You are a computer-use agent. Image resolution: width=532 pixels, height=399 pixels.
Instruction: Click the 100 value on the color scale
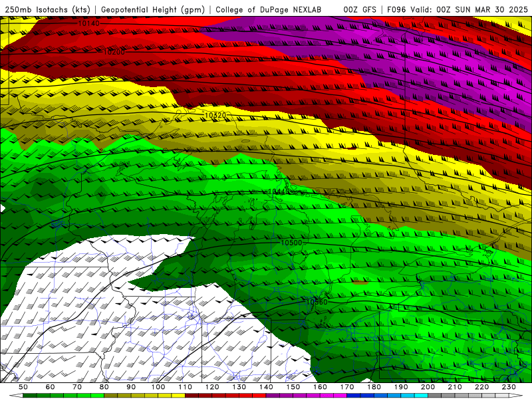158,387
